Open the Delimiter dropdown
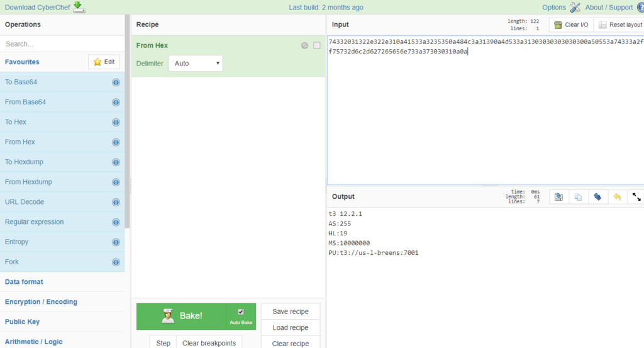Viewport: 644px width, 348px height. [x=196, y=64]
